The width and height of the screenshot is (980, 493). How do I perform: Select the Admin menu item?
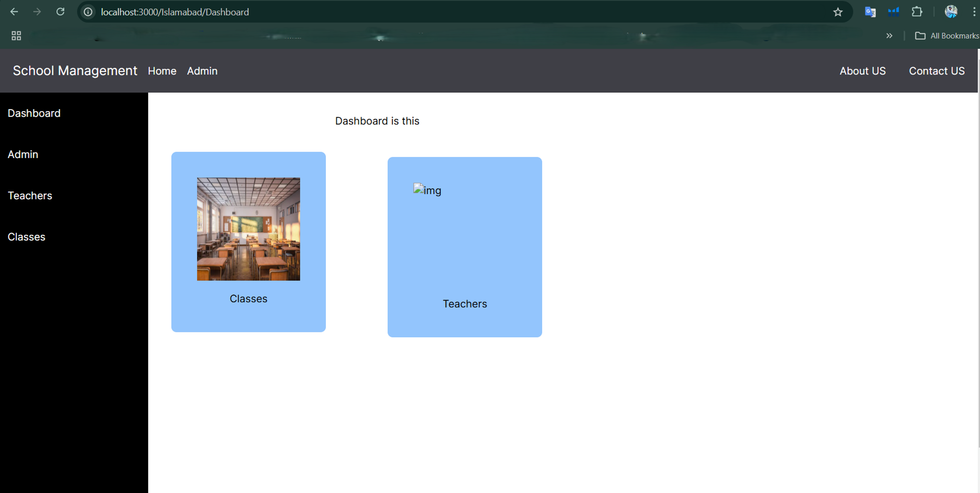pyautogui.click(x=202, y=71)
